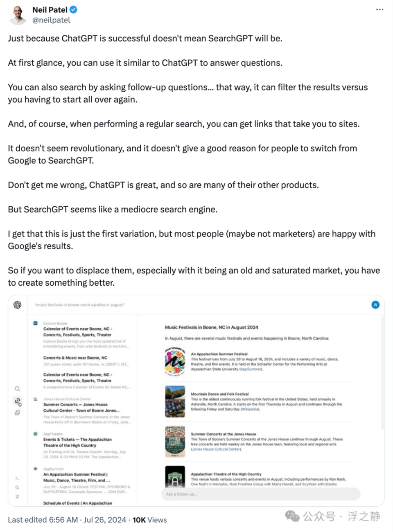
Task: Click the Mountain Dance festival photo thumbnail
Action: 175,401
